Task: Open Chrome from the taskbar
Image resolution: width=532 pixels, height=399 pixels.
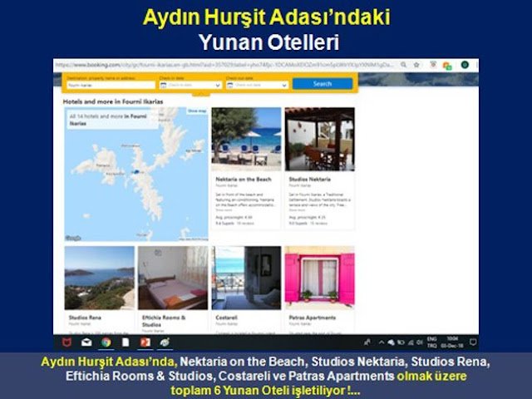Action: (106, 342)
